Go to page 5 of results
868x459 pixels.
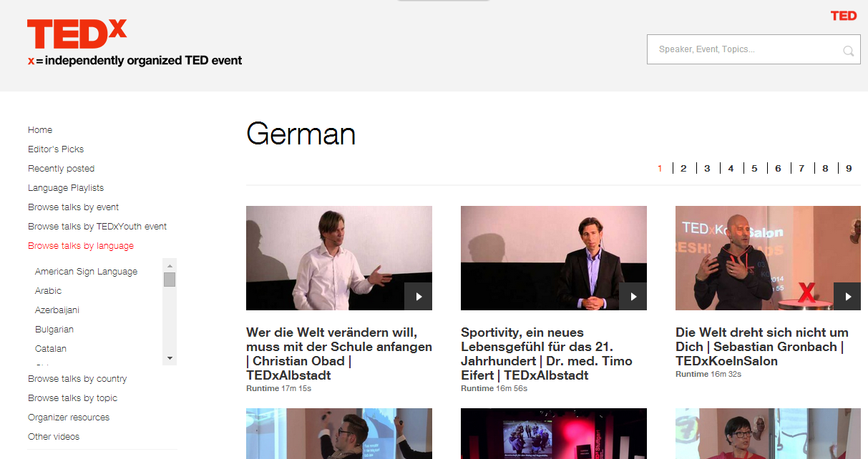point(754,169)
